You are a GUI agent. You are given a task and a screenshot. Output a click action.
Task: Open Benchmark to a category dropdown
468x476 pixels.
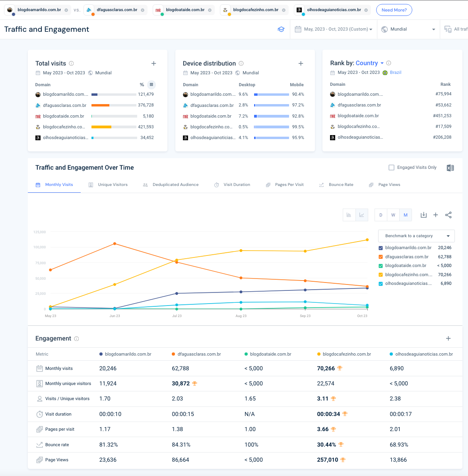pyautogui.click(x=416, y=236)
